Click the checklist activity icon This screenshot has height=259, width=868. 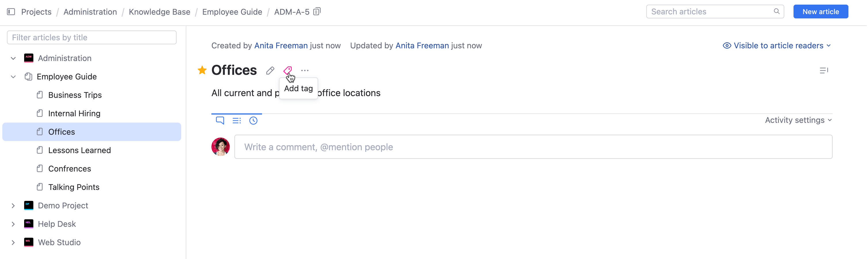237,120
